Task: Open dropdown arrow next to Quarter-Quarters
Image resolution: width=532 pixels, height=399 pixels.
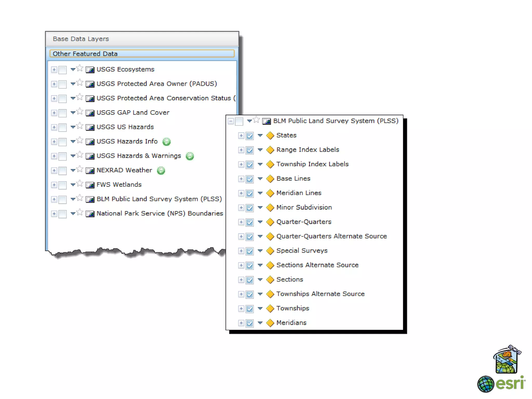Action: pos(260,222)
